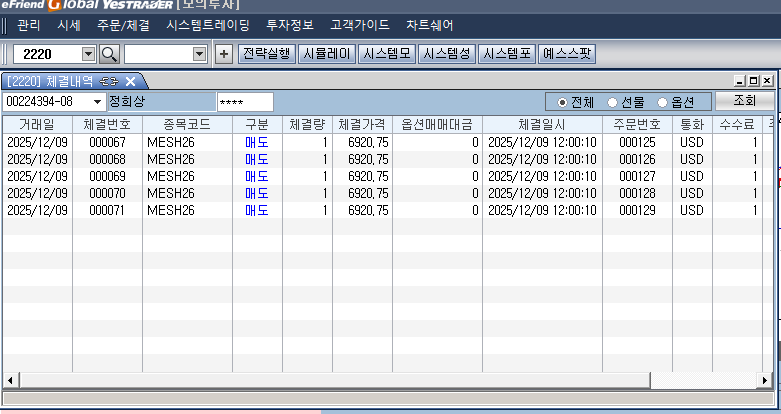Expand the 2220 screen number dropdown
The image size is (781, 414).
[87, 54]
